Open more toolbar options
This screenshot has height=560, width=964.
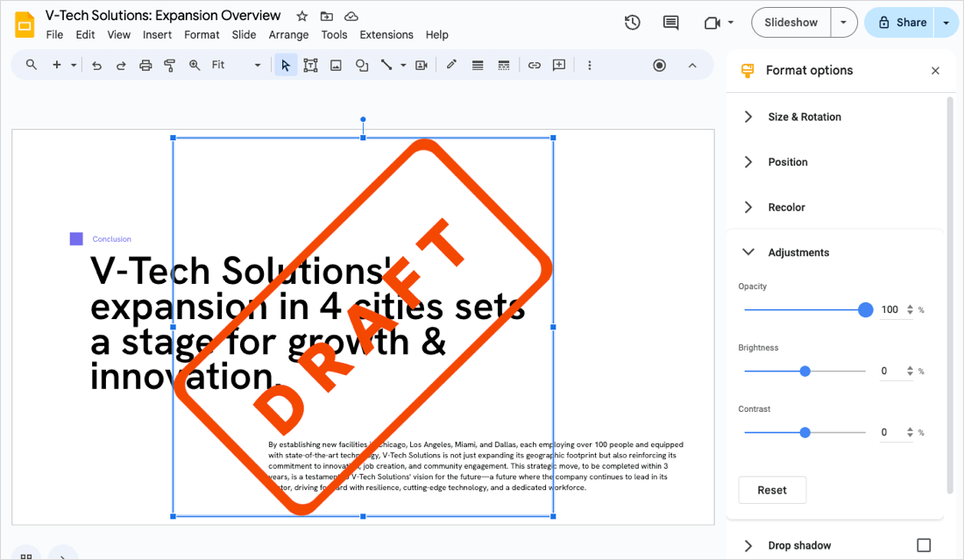tap(590, 65)
